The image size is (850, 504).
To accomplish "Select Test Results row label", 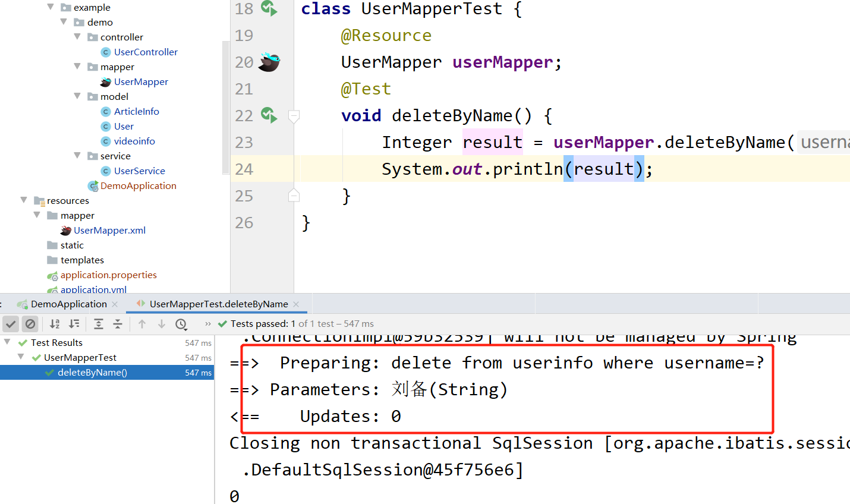I will pos(56,342).
